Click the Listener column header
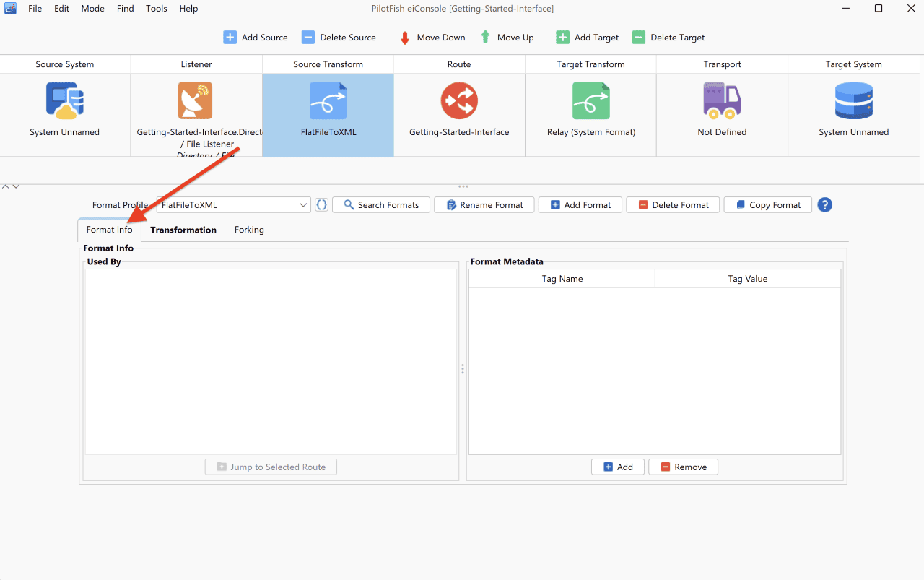This screenshot has height=580, width=924. click(196, 64)
